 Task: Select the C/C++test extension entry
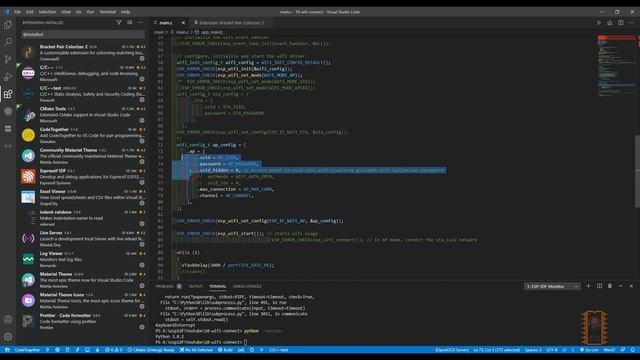(83, 94)
